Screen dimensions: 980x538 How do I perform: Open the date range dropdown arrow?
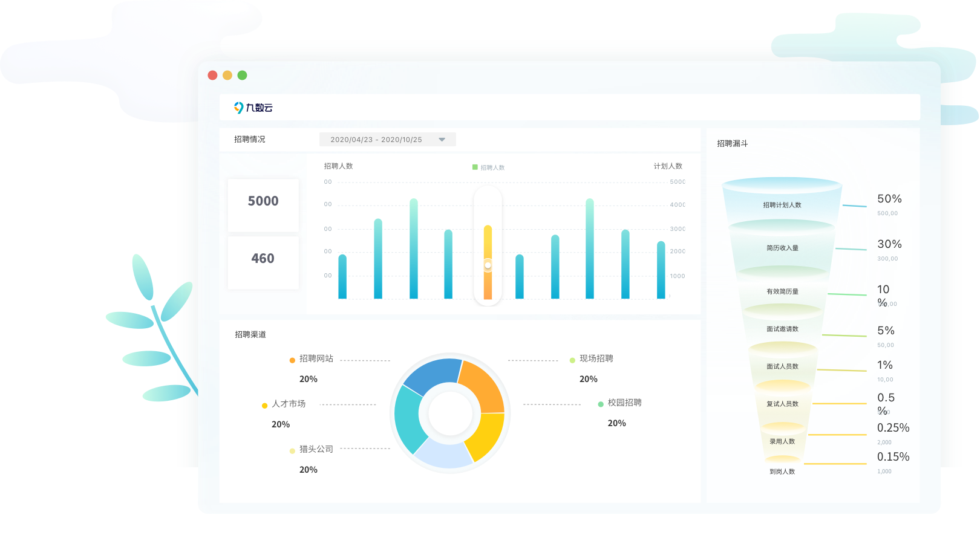442,140
